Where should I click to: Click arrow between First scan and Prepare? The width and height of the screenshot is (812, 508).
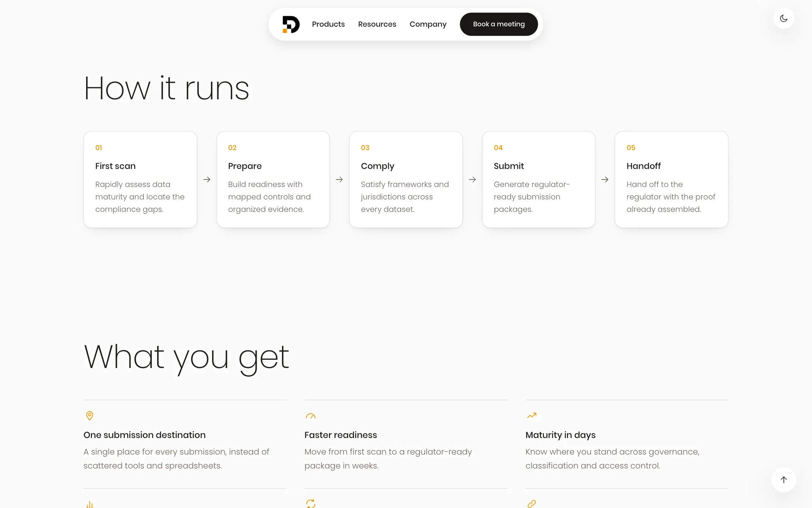coord(207,179)
